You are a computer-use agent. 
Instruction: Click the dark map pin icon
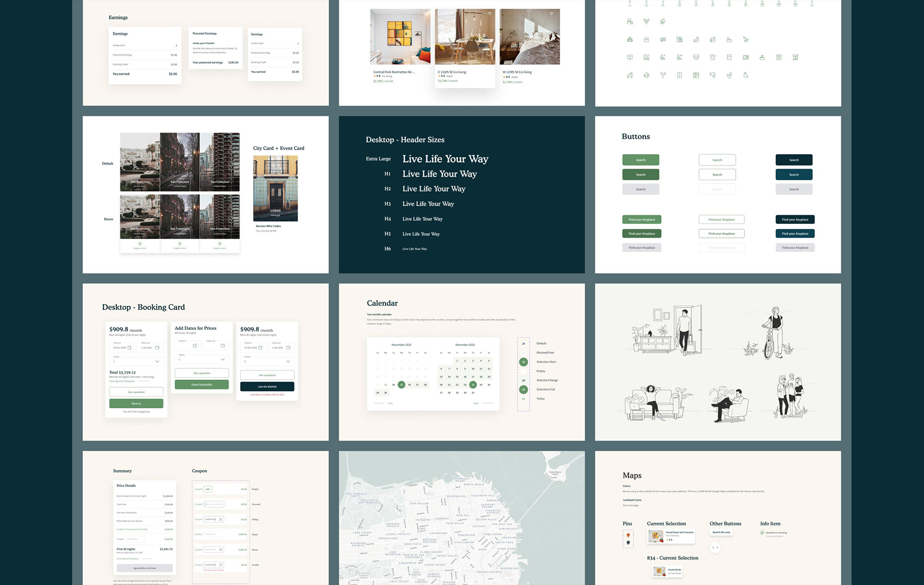(x=628, y=543)
